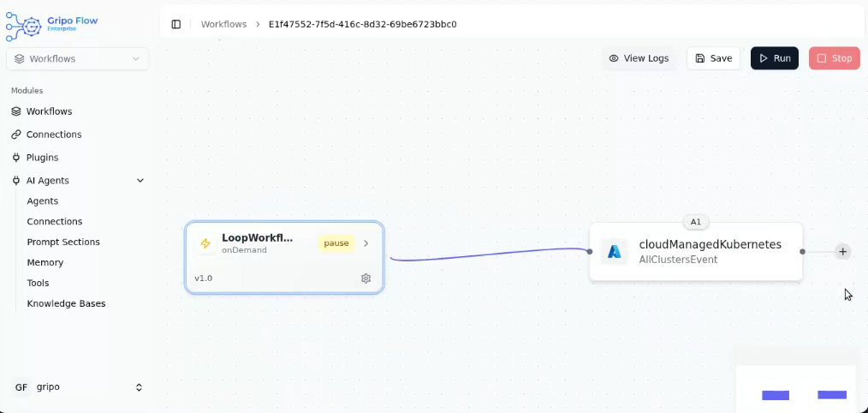Click the Workflows layers icon in Modules

(x=16, y=111)
